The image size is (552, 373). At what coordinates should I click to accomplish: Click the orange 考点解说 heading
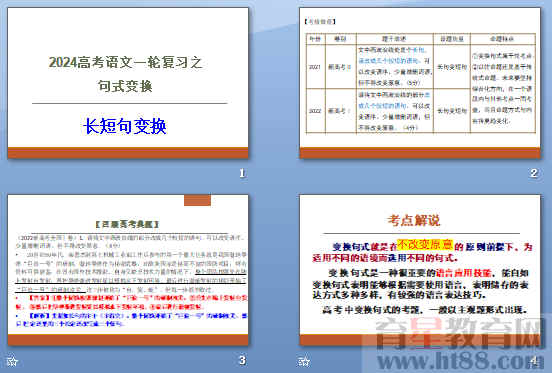point(414,220)
